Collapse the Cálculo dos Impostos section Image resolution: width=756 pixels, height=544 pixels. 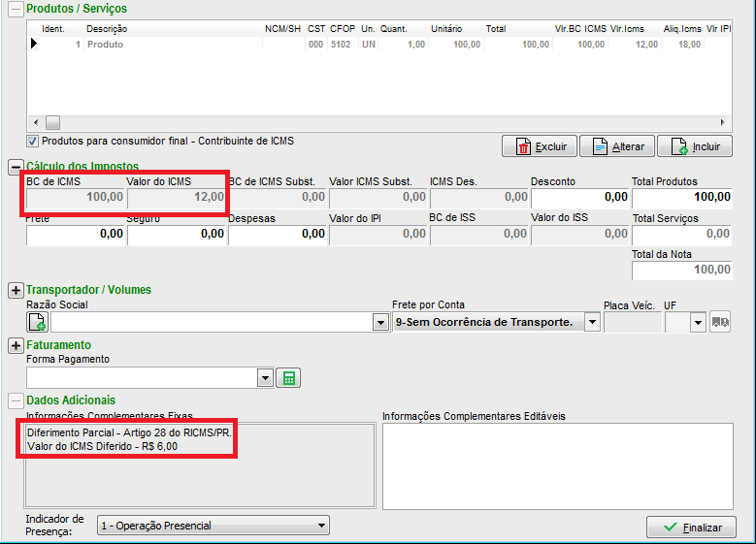pos(16,167)
